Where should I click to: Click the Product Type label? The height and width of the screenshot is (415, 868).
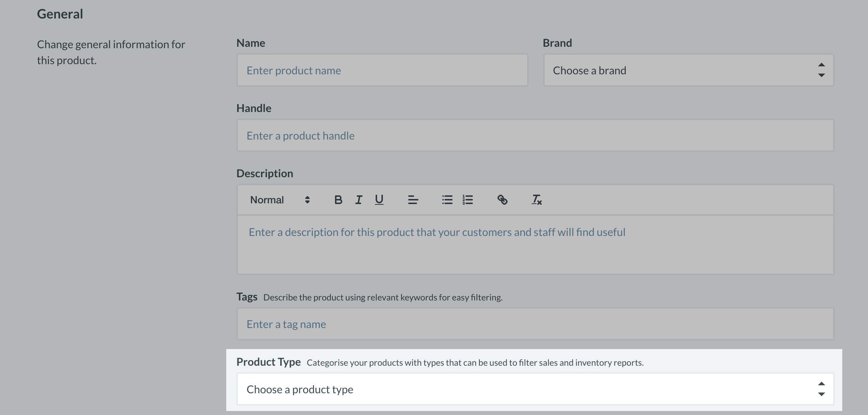click(268, 362)
